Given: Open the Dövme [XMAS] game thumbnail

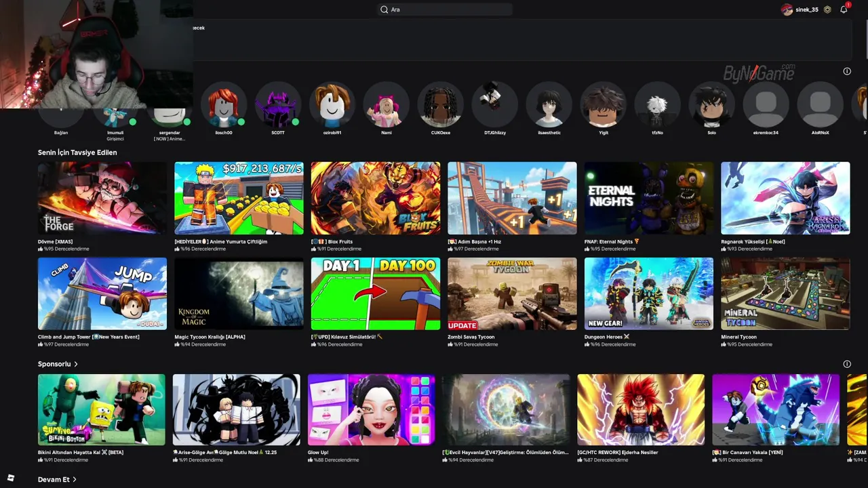Looking at the screenshot, I should point(102,198).
